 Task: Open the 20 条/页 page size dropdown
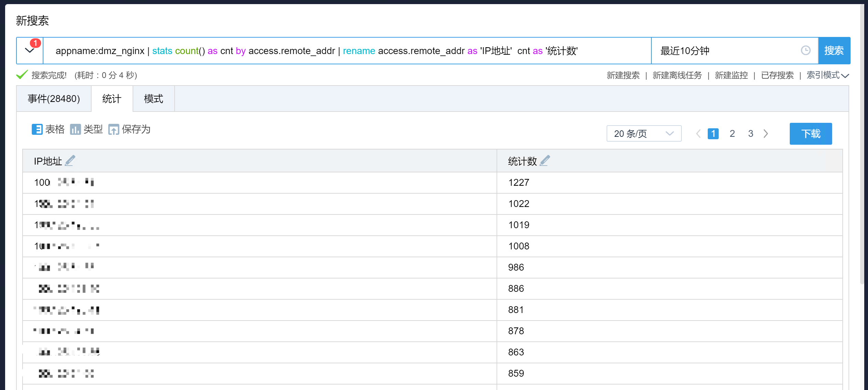point(644,133)
